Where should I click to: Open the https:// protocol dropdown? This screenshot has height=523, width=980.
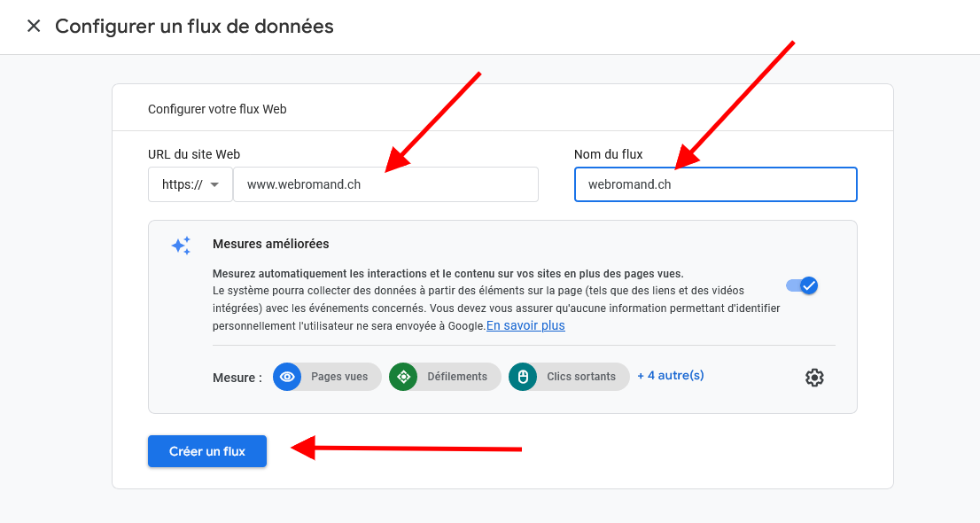coord(190,184)
